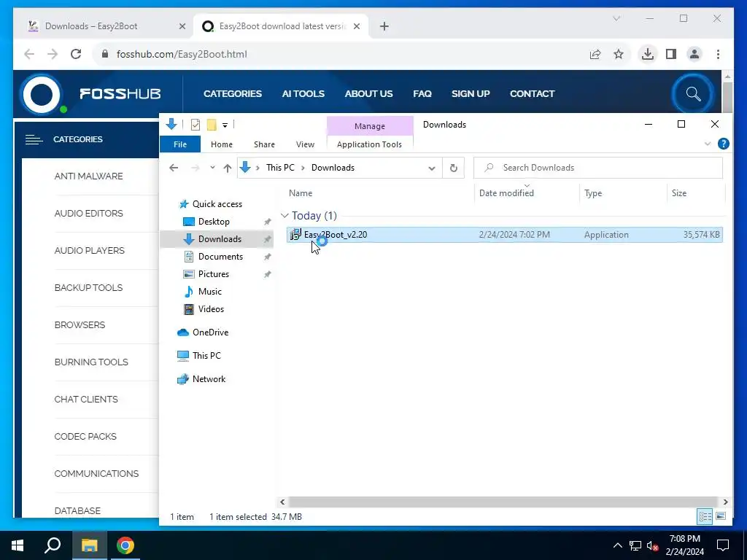This screenshot has width=747, height=560.
Task: Open the ANTI MALWARE category link
Action: pos(88,176)
